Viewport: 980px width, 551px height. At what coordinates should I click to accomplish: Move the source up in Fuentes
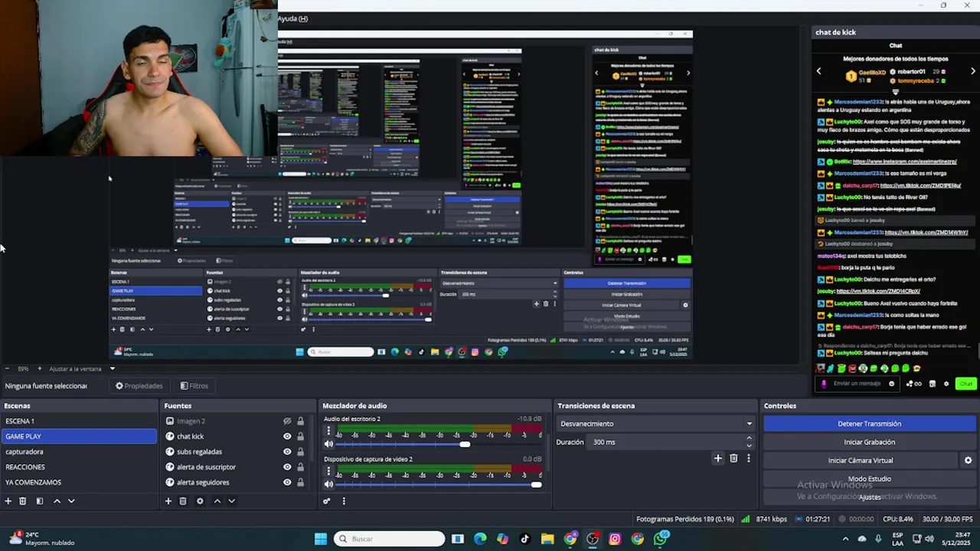pyautogui.click(x=217, y=501)
